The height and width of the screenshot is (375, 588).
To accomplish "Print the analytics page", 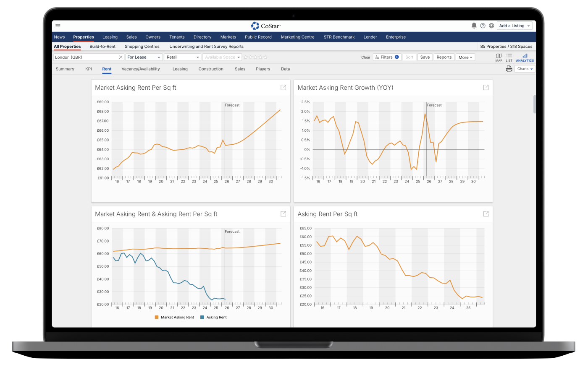I will [509, 69].
